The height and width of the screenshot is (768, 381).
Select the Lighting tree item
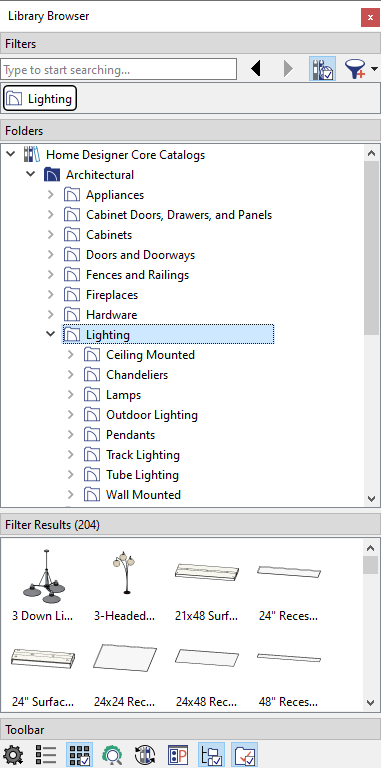(x=168, y=335)
